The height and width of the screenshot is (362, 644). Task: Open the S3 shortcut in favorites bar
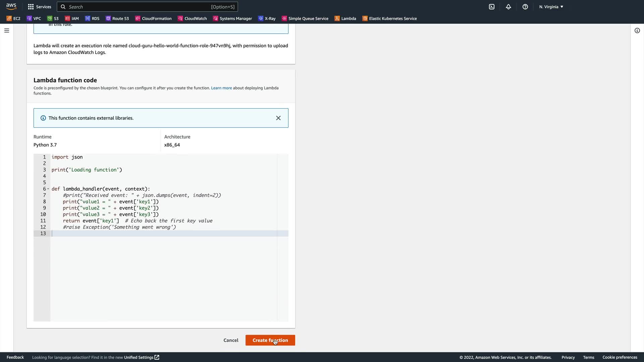tap(53, 18)
